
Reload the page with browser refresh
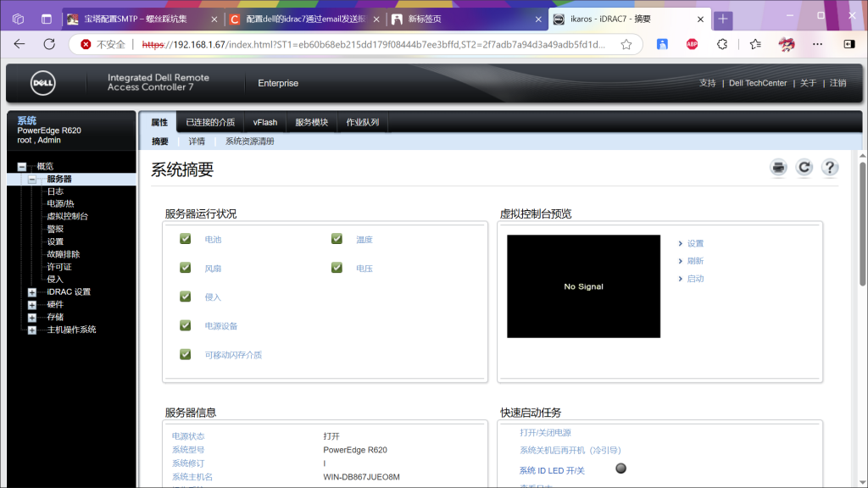[x=49, y=44]
